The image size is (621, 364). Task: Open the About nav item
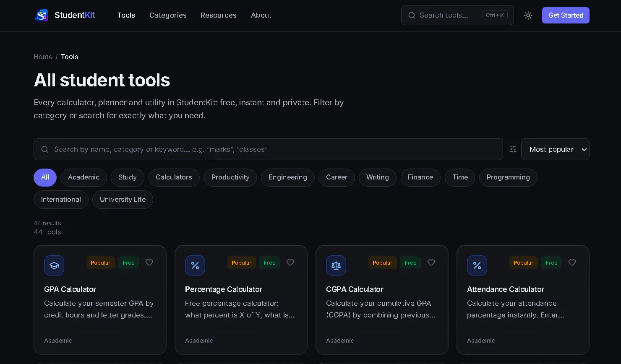(261, 16)
